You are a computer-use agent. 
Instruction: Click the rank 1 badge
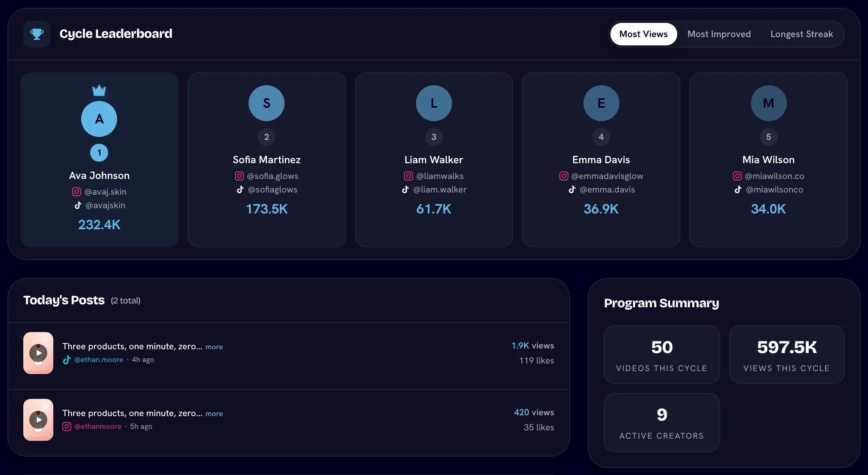point(99,153)
